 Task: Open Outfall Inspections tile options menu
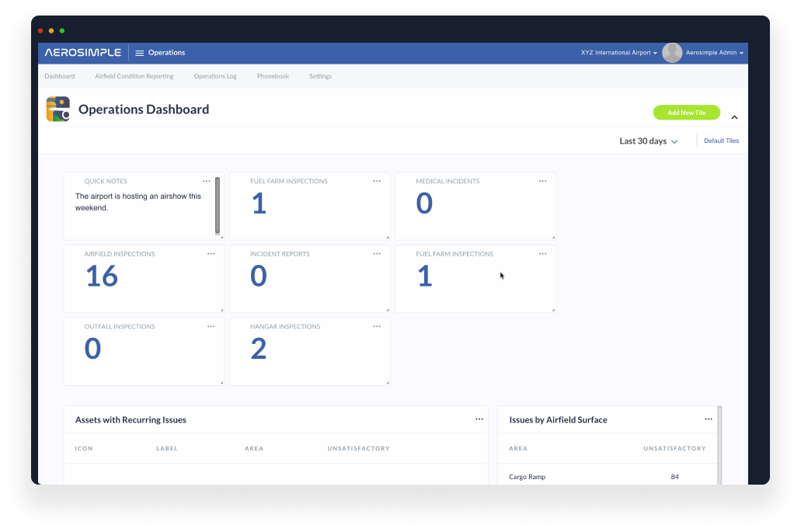211,326
